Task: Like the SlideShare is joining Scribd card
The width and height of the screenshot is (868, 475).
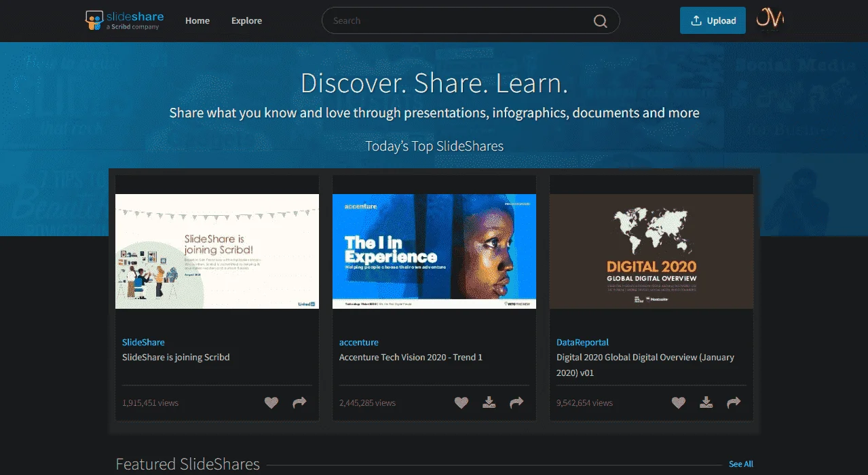Action: (x=271, y=402)
